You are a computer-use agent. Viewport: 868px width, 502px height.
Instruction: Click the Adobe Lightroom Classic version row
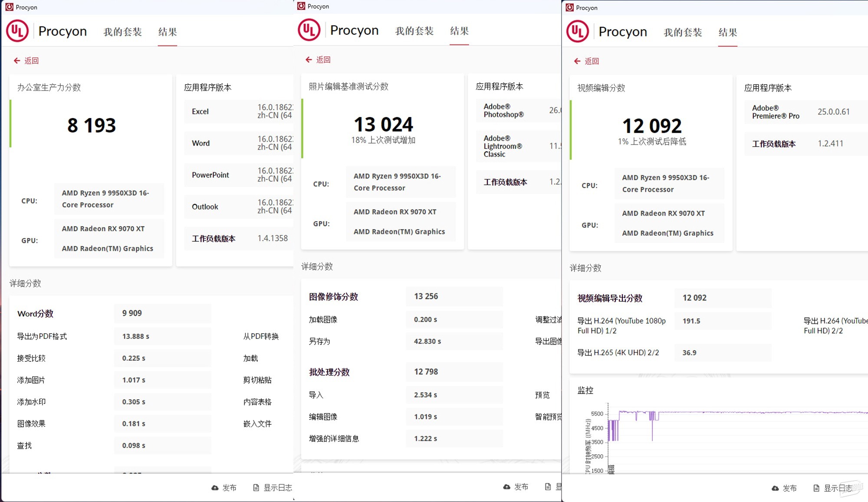point(519,146)
